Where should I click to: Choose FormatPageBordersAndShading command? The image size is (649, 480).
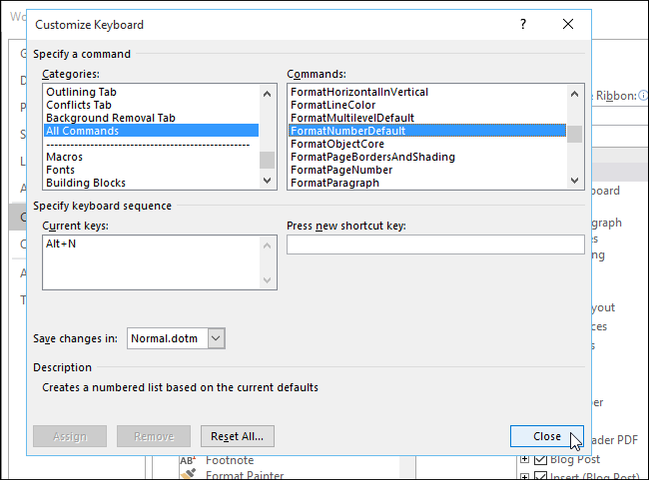coord(427,157)
